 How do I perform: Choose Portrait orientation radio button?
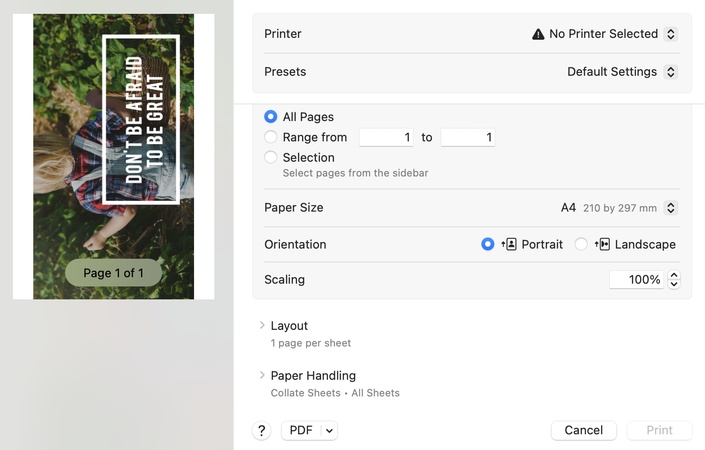[x=487, y=244]
